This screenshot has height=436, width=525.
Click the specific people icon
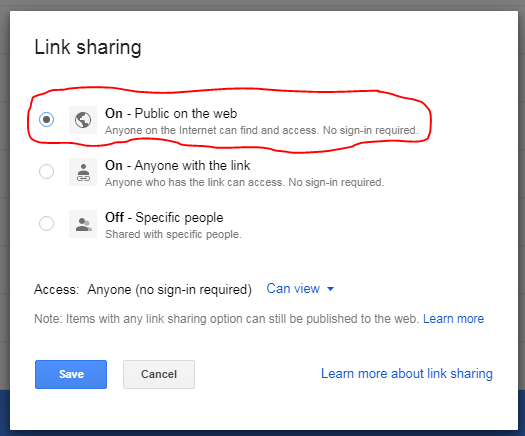pyautogui.click(x=83, y=224)
